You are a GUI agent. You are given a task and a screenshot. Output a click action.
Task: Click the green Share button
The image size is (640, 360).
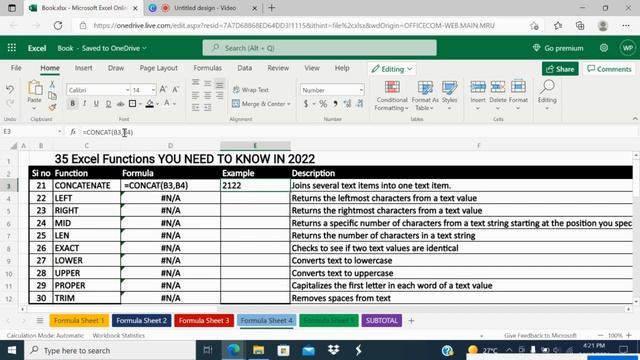point(560,69)
